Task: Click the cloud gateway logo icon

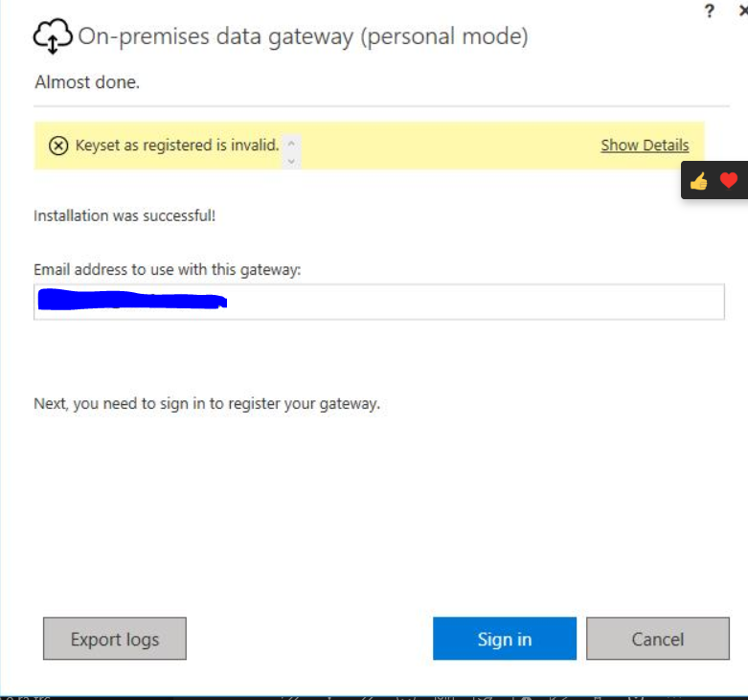Action: (x=53, y=36)
